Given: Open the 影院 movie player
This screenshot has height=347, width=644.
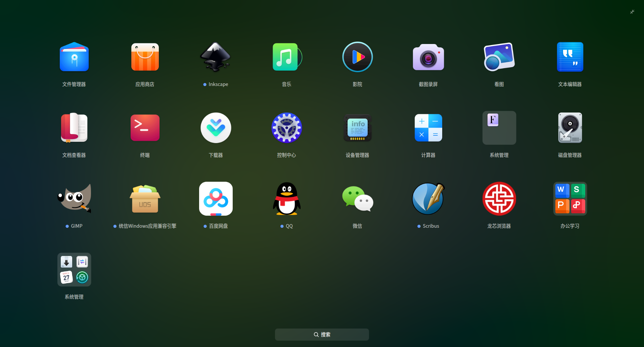Looking at the screenshot, I should 358,57.
